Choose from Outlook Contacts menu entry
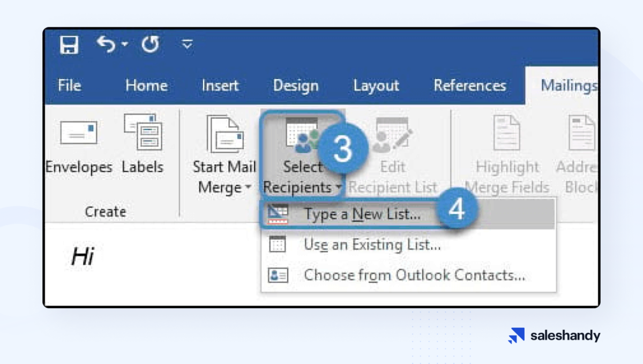This screenshot has width=643, height=364. tap(408, 275)
